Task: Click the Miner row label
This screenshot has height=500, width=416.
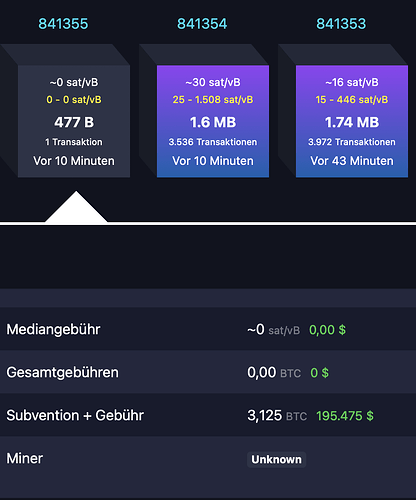Action: pyautogui.click(x=25, y=458)
